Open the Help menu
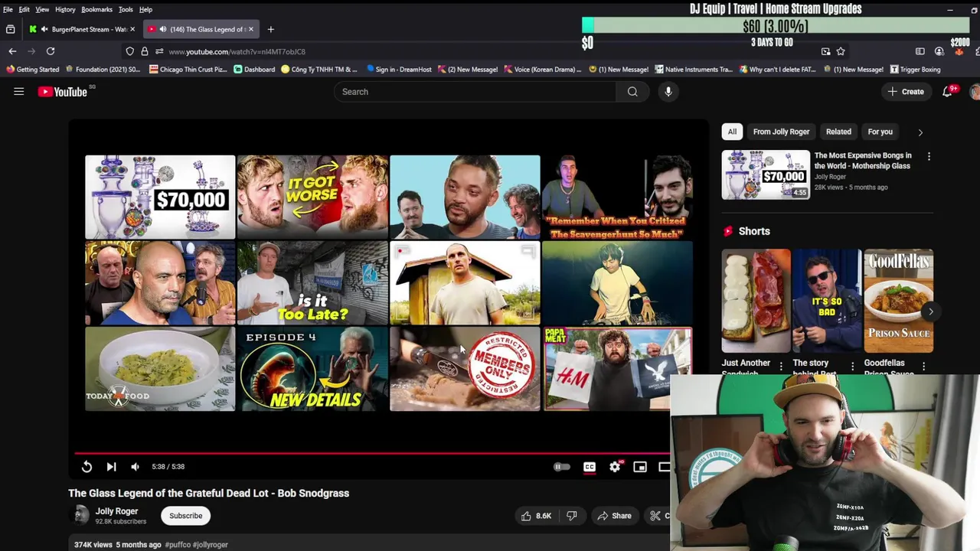This screenshot has width=980, height=551. click(x=145, y=9)
